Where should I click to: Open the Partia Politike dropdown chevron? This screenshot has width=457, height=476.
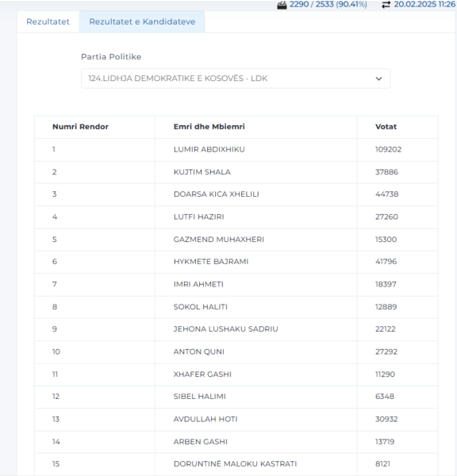coord(378,79)
